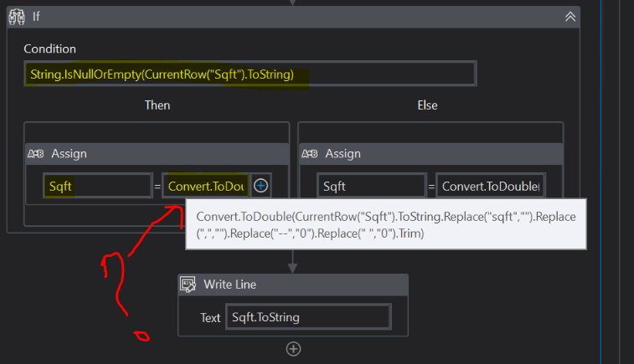Click the Assign icon in the Then branch
634x364 pixels.
35,153
